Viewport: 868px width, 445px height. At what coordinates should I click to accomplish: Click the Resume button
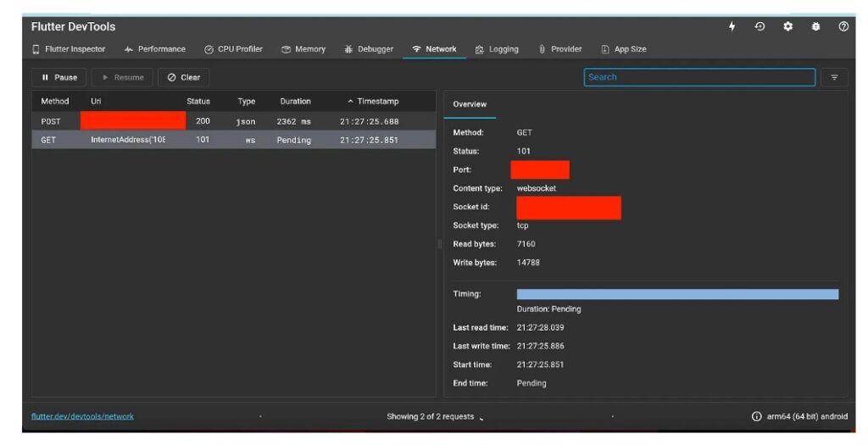122,77
